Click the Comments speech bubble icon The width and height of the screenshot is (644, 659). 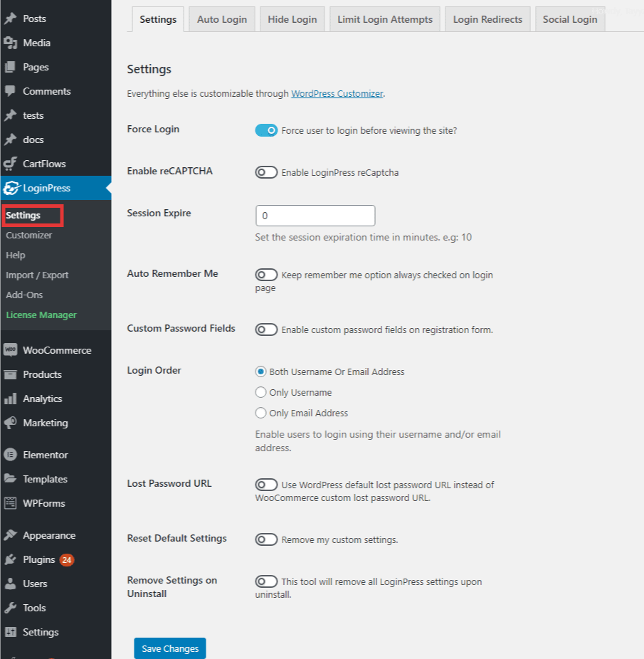pyautogui.click(x=10, y=91)
